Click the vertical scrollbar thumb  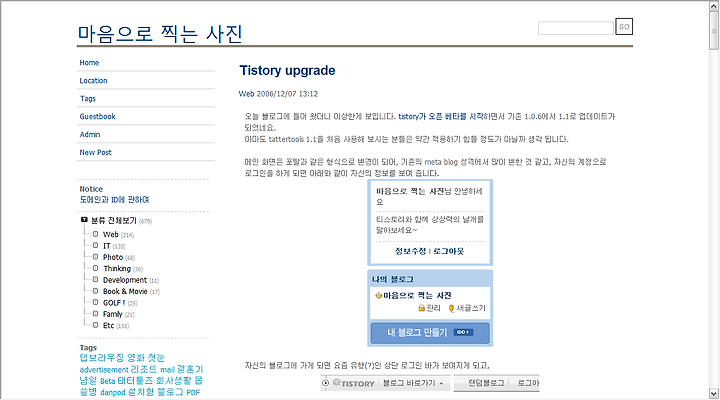pyautogui.click(x=714, y=31)
